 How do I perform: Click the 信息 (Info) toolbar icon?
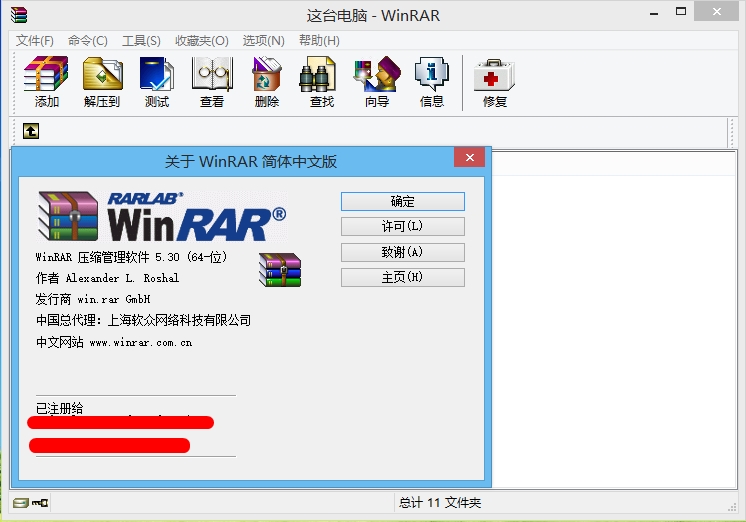click(432, 81)
